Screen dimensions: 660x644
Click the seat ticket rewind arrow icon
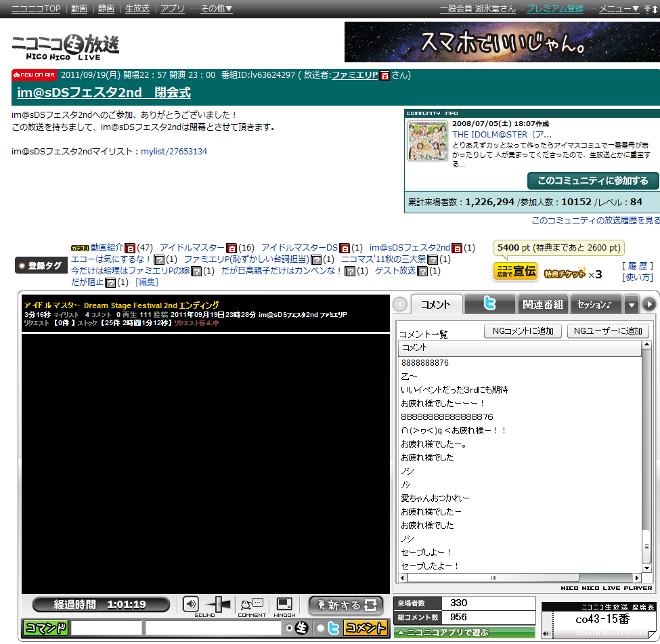click(546, 633)
